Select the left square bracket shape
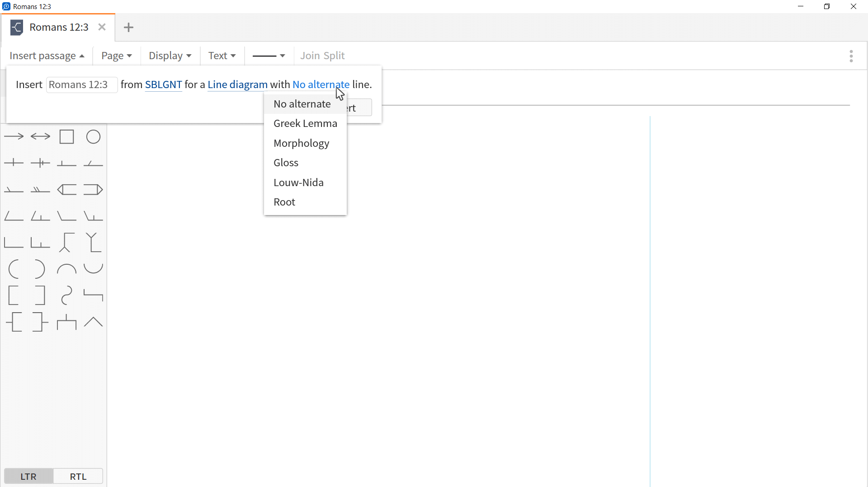 point(14,295)
